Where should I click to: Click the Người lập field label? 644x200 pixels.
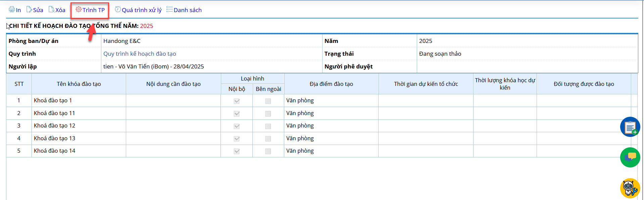22,66
